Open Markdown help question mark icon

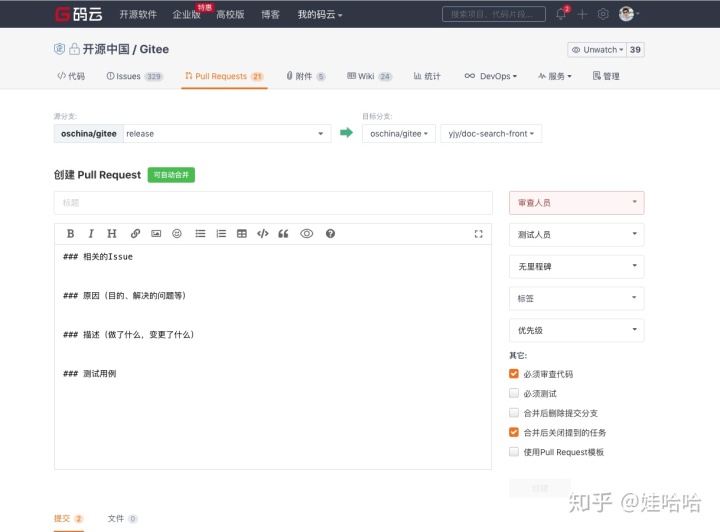pos(330,234)
